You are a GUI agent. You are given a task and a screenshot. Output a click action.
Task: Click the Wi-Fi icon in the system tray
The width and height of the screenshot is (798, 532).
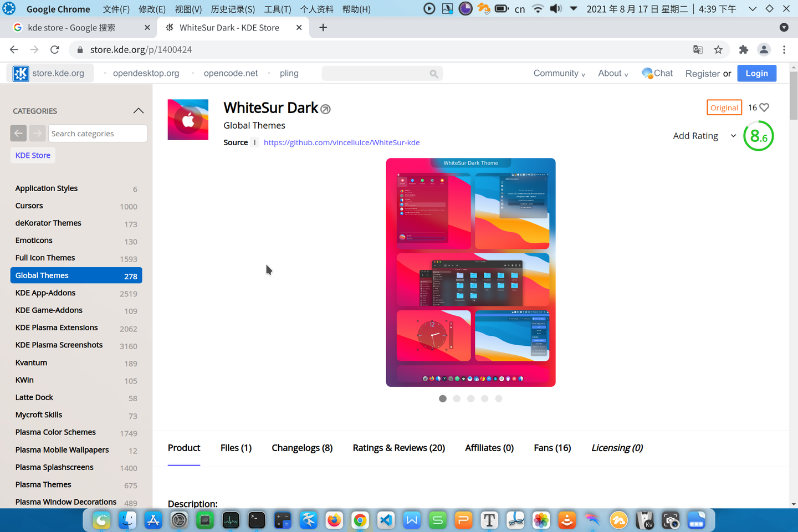coord(538,9)
